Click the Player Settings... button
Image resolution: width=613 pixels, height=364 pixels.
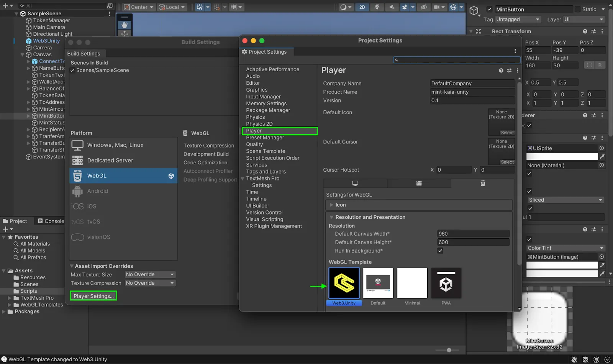(93, 296)
